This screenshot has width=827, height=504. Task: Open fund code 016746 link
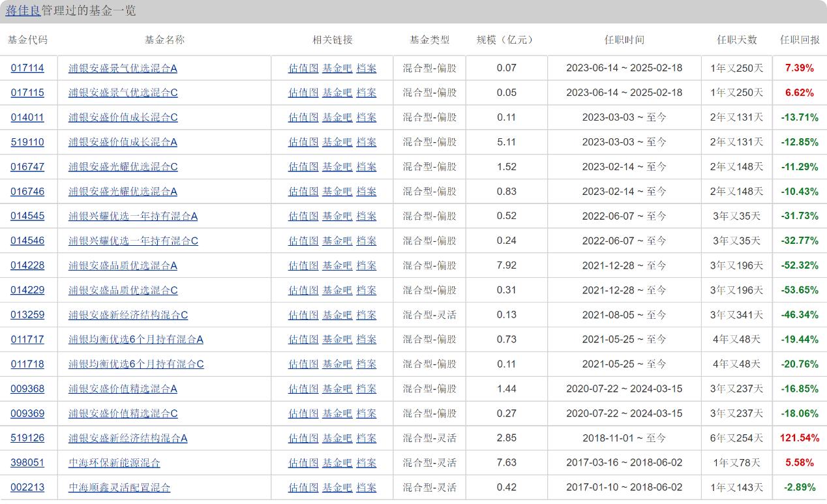(x=27, y=192)
